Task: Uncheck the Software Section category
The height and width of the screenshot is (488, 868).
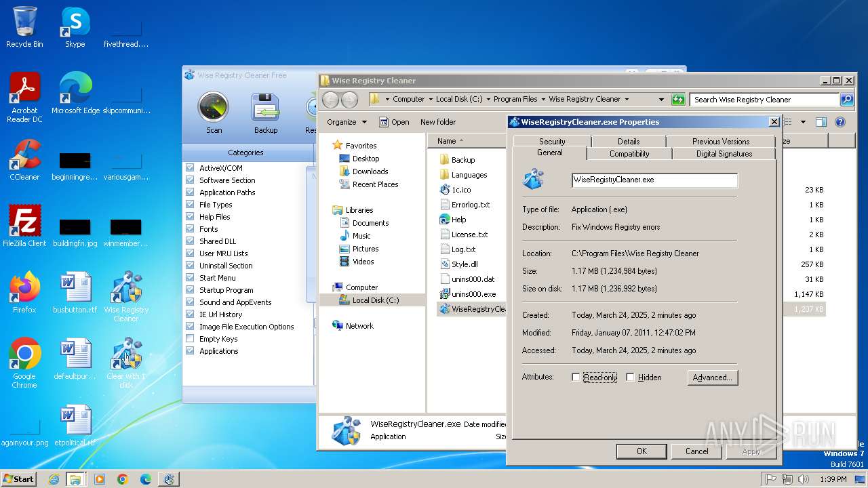Action: pos(190,180)
